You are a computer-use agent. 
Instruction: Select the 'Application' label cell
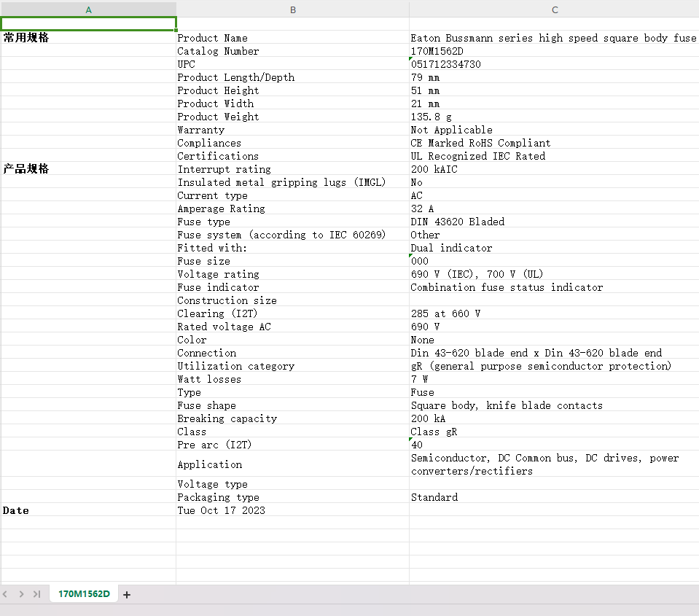point(292,464)
